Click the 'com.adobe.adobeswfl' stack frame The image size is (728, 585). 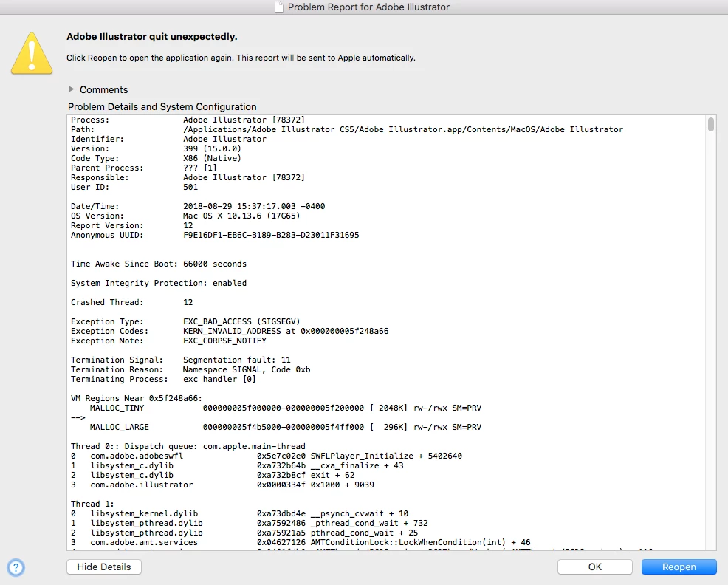pyautogui.click(x=266, y=456)
